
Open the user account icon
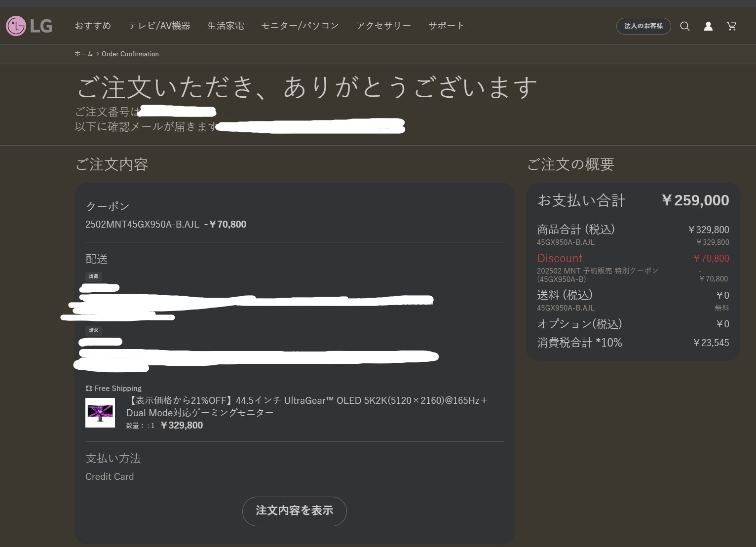708,26
